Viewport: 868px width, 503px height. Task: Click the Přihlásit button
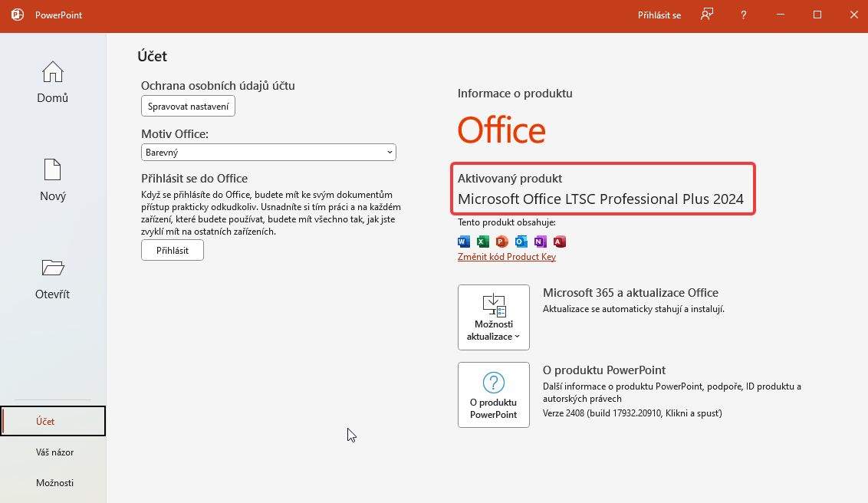tap(173, 250)
